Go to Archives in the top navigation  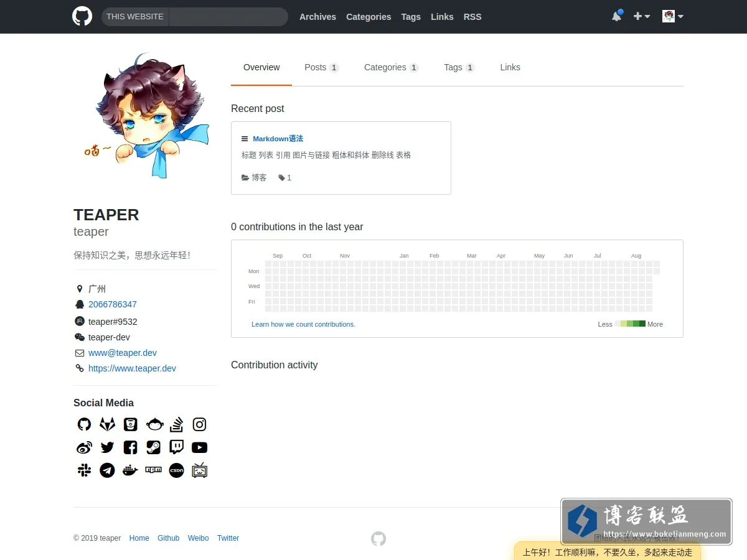(317, 17)
